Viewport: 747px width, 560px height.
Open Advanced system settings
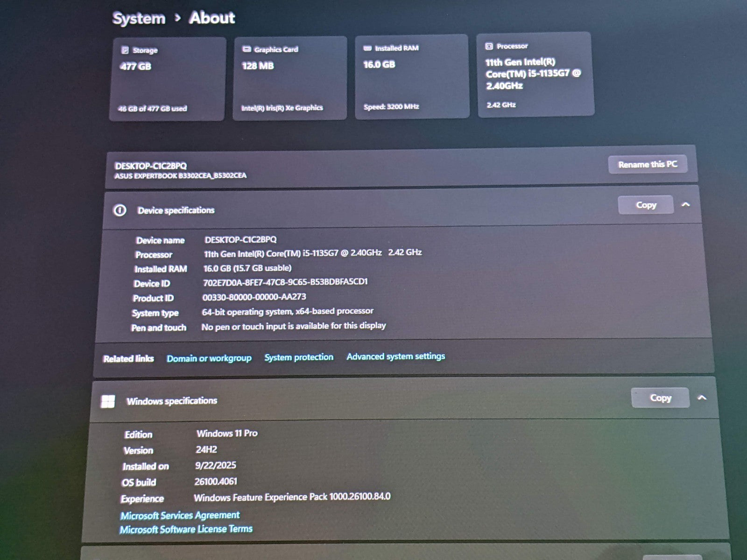[395, 357]
